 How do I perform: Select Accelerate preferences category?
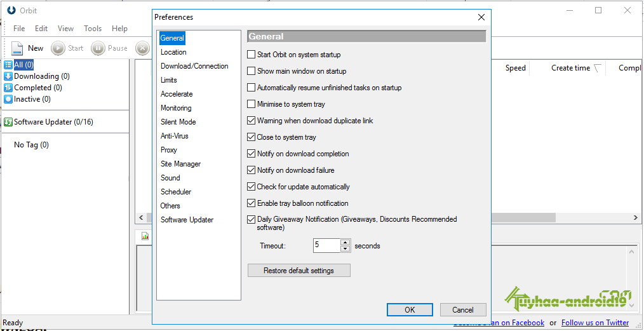pos(177,94)
